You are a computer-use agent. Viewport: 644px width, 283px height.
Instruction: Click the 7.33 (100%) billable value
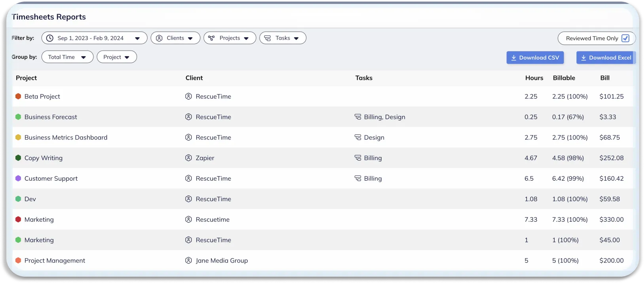pyautogui.click(x=570, y=220)
